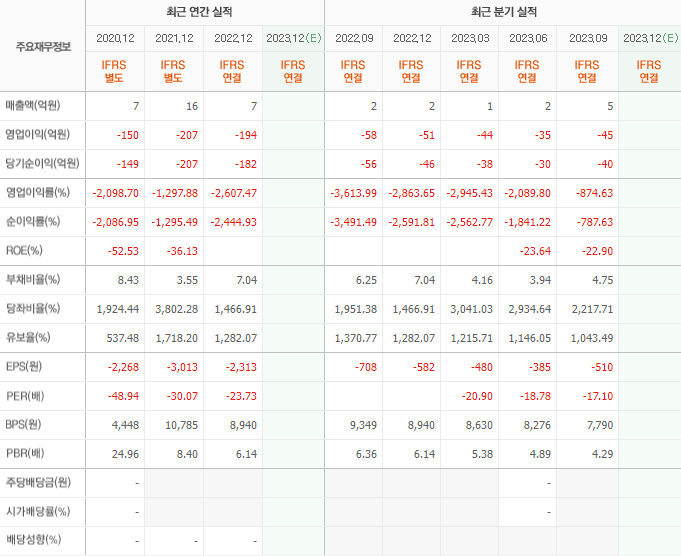This screenshot has height=556, width=681.
Task: Click PBR value 24.96
Action: point(126,454)
